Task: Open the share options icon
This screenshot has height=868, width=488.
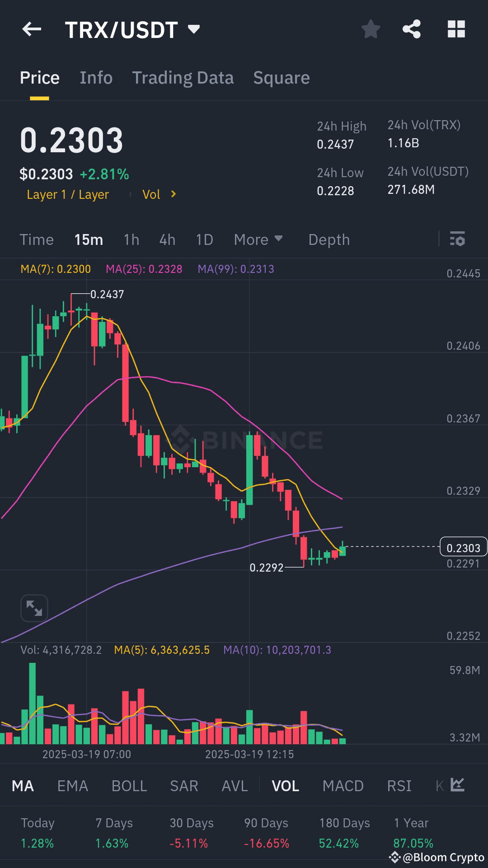Action: coord(412,29)
